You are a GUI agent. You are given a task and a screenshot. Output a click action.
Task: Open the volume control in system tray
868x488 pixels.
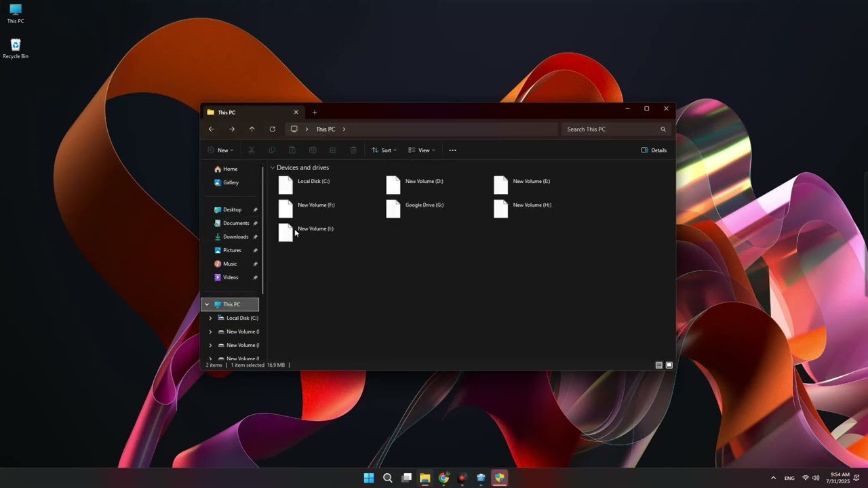click(816, 478)
